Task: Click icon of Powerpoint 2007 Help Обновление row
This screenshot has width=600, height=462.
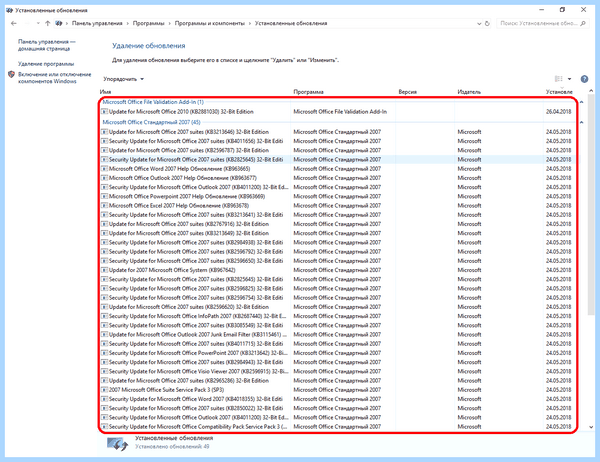Action: (104, 196)
